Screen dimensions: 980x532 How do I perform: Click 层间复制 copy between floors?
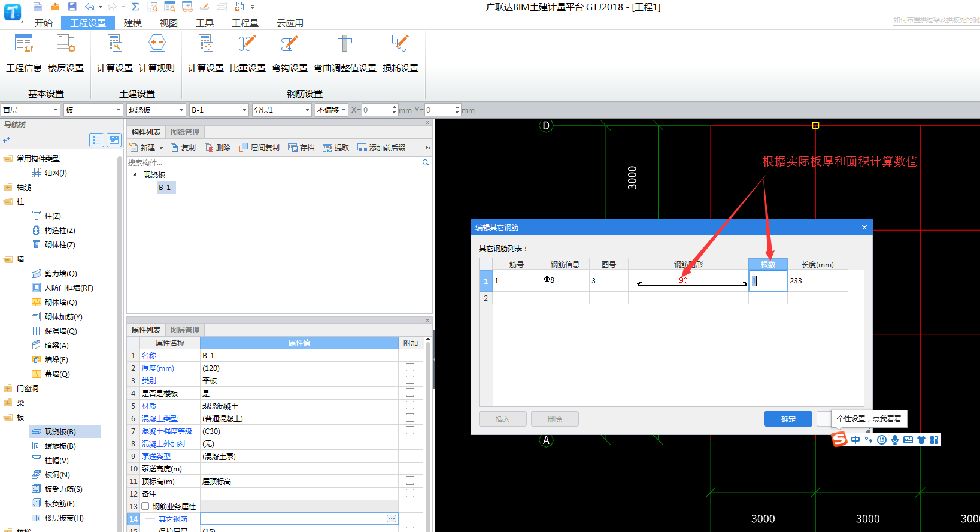259,147
